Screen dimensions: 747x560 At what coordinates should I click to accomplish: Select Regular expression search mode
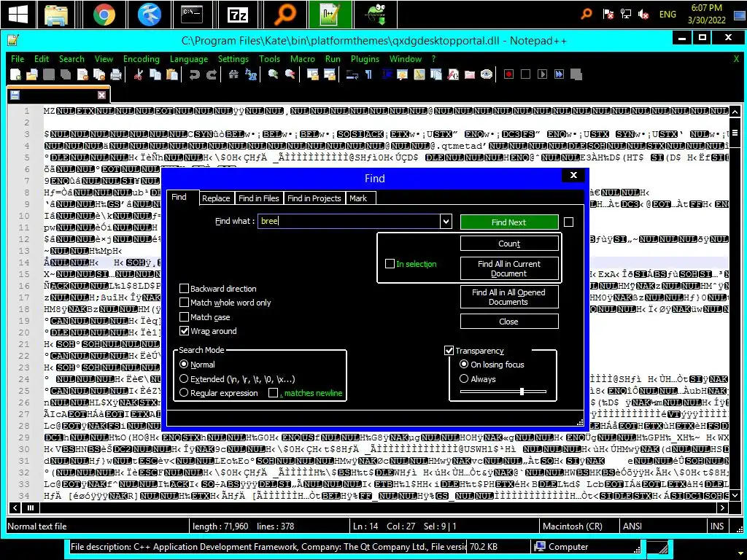tap(184, 393)
